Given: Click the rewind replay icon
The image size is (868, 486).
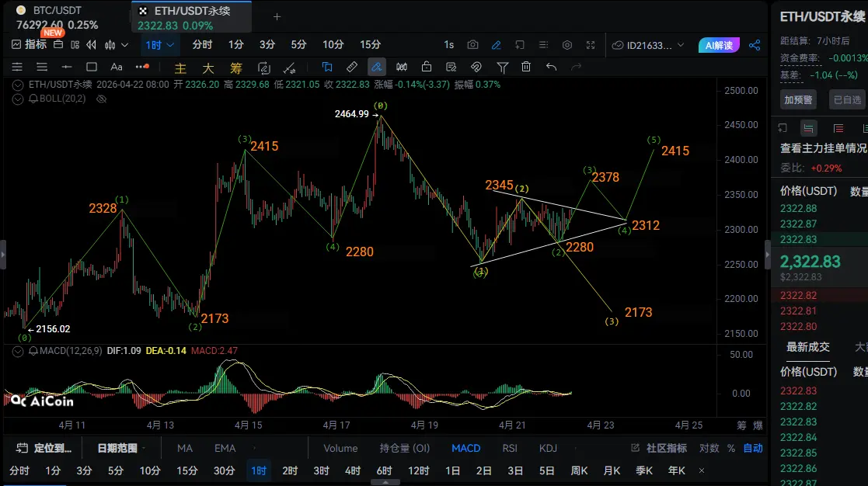Looking at the screenshot, I should 92,45.
